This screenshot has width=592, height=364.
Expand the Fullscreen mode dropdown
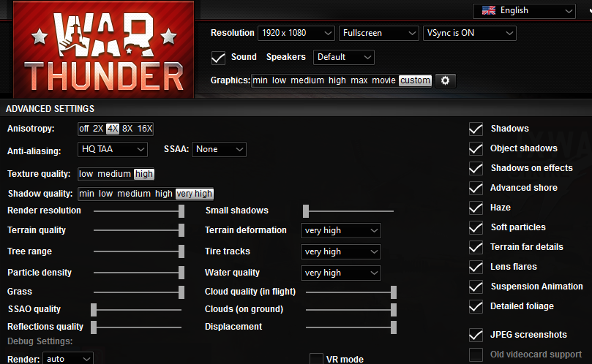pyautogui.click(x=378, y=33)
